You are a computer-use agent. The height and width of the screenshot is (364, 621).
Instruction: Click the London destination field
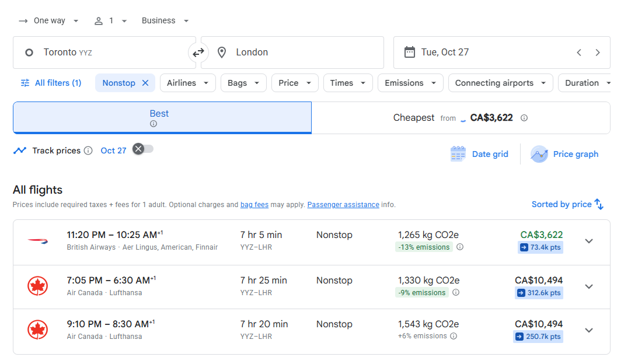(x=292, y=52)
